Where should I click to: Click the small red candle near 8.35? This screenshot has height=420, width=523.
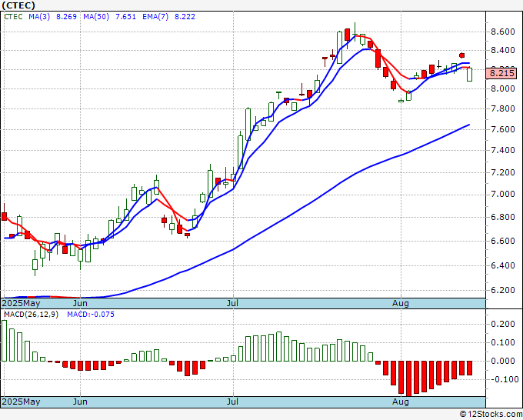pos(461,55)
